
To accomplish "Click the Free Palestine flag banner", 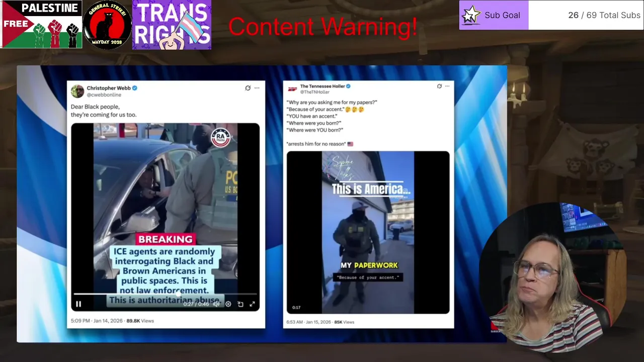I will 42,25.
